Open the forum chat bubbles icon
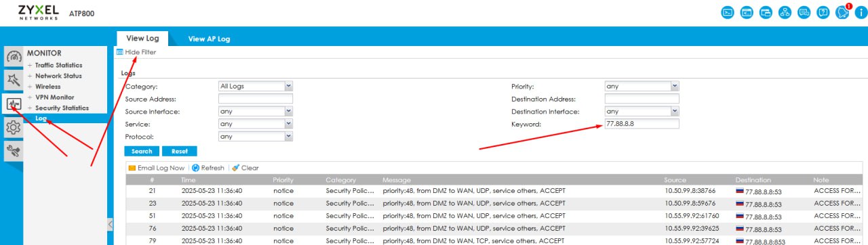The height and width of the screenshot is (245, 868). point(804,12)
